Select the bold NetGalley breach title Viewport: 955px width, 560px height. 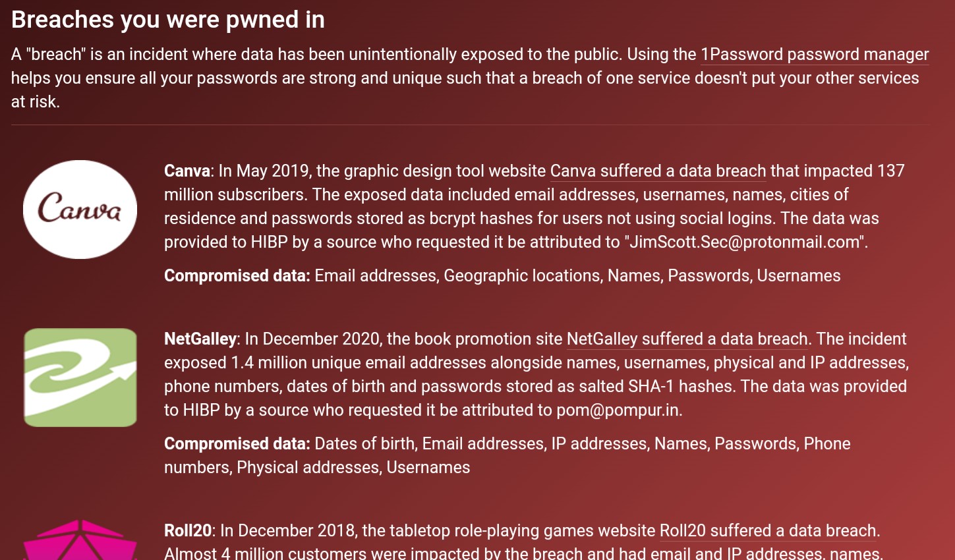[200, 339]
